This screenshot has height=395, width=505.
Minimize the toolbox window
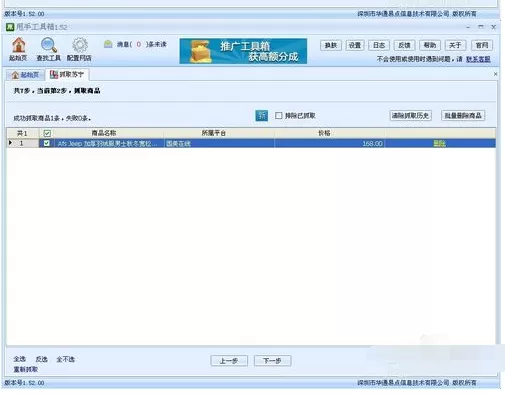(x=468, y=27)
